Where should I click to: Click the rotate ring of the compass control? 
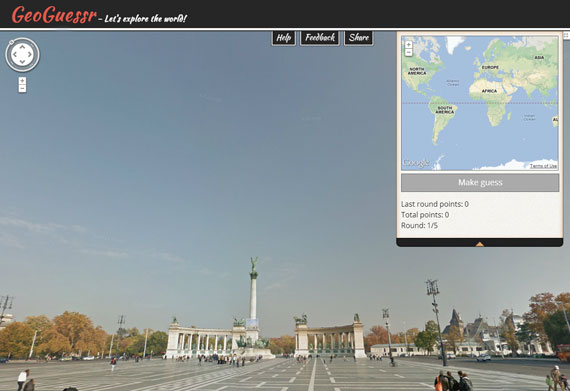pyautogui.click(x=22, y=39)
